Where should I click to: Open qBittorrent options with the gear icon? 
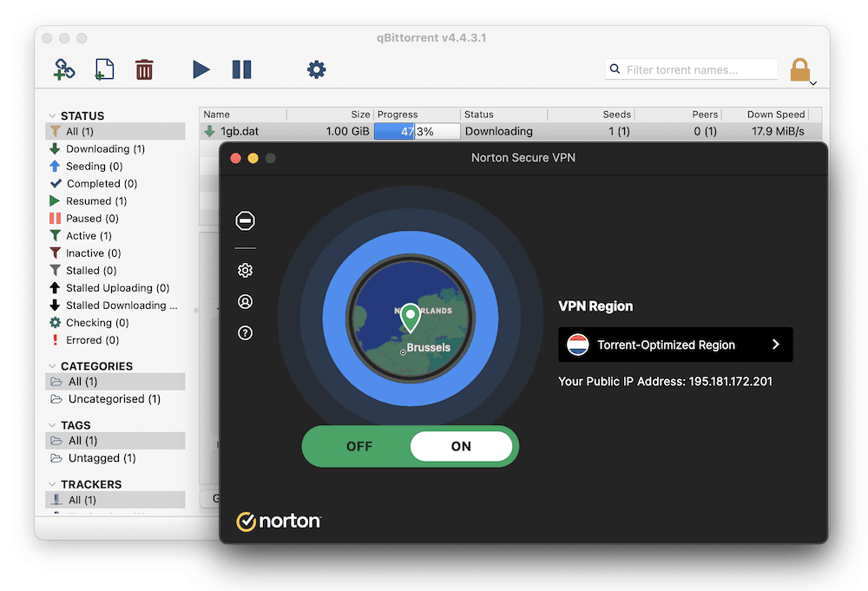coord(316,69)
